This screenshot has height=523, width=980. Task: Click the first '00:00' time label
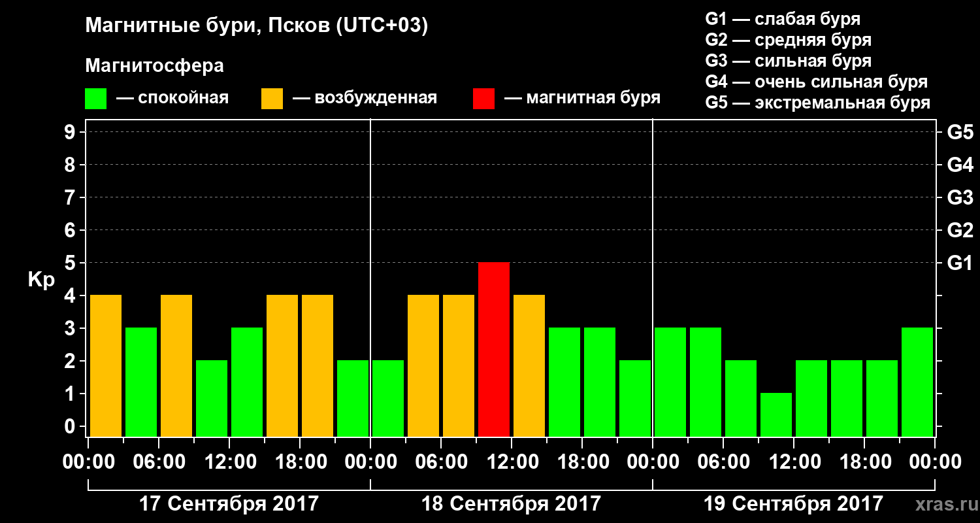click(88, 462)
